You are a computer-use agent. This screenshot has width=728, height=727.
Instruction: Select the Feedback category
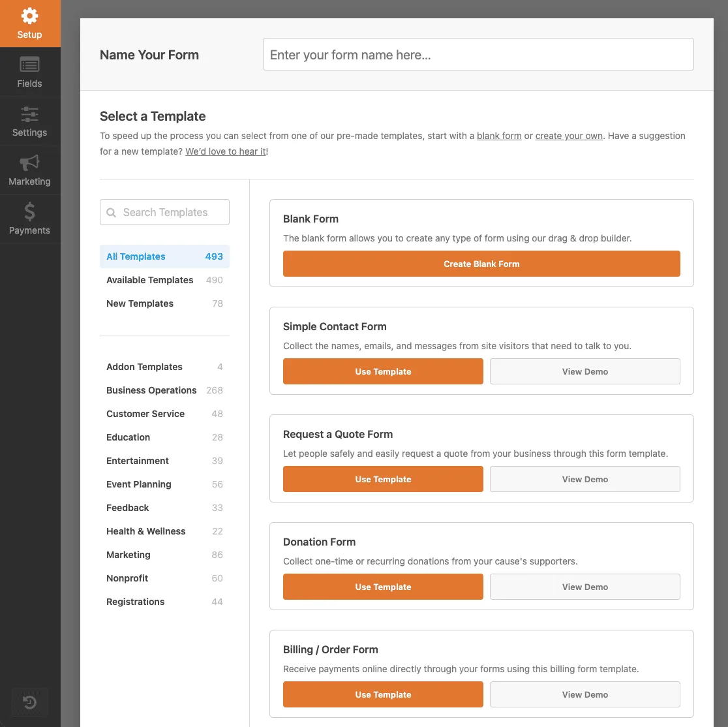(x=164, y=508)
